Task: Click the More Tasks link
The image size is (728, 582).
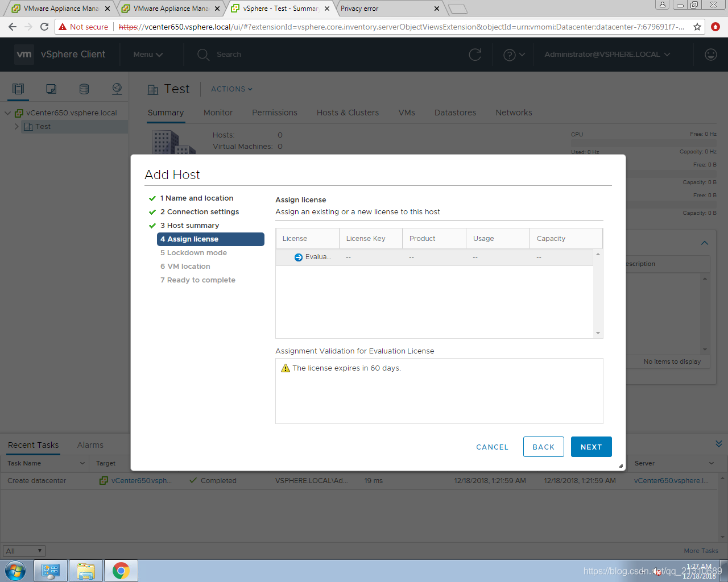Action: (x=701, y=551)
